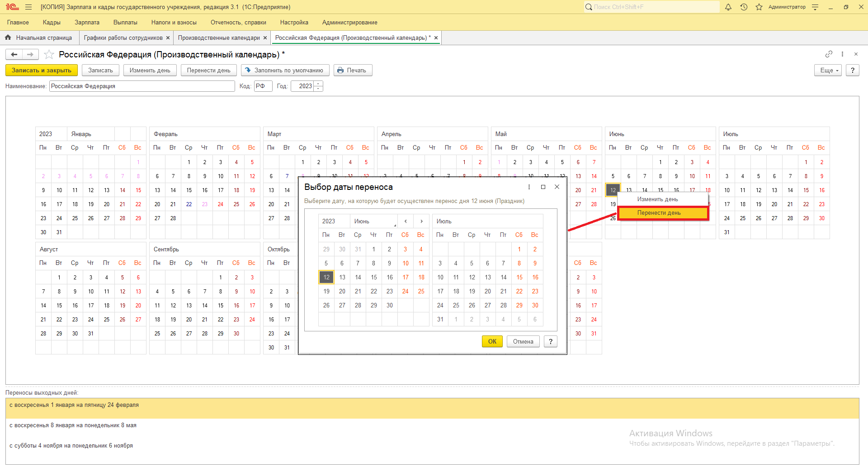Expand the Еще dropdown
The width and height of the screenshot is (868, 467).
(x=828, y=70)
